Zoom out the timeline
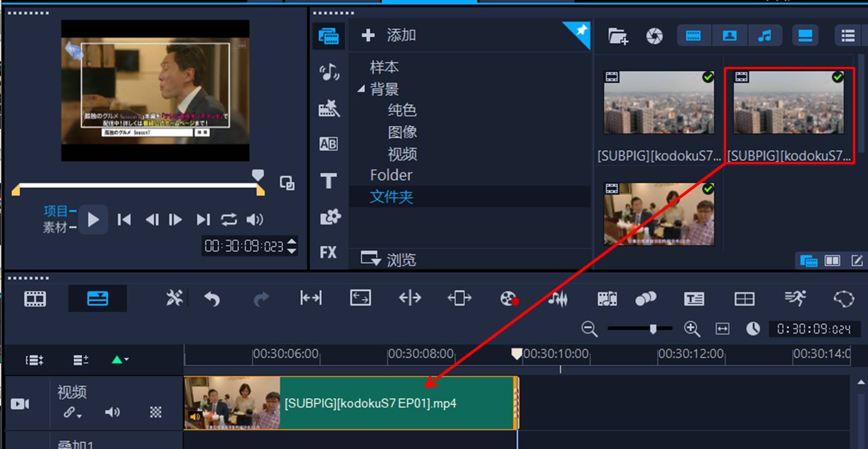The image size is (868, 449). click(589, 329)
